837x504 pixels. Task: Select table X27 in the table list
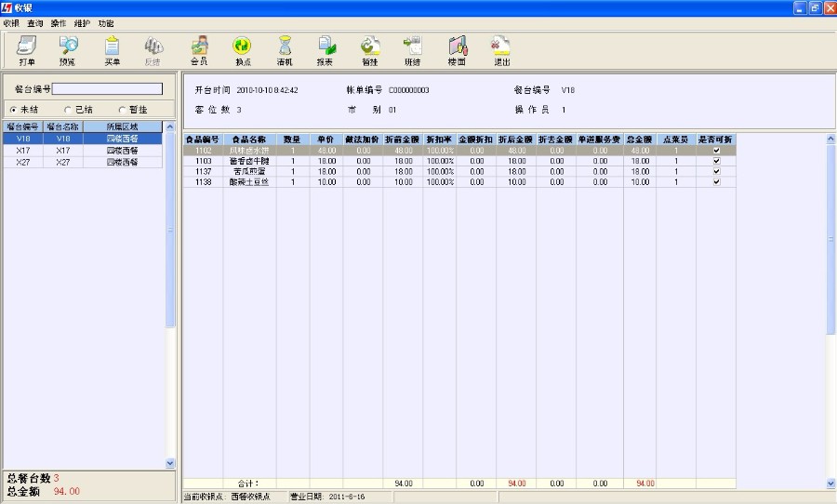click(83, 163)
